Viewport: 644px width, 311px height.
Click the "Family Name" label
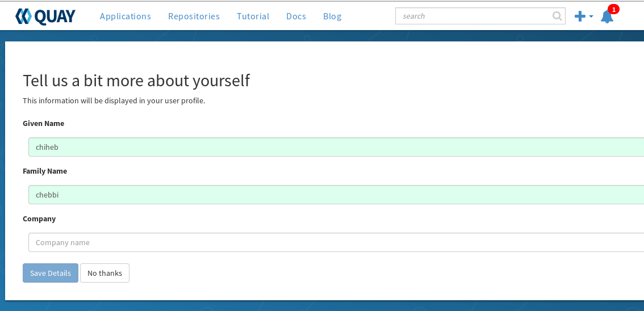coord(45,171)
